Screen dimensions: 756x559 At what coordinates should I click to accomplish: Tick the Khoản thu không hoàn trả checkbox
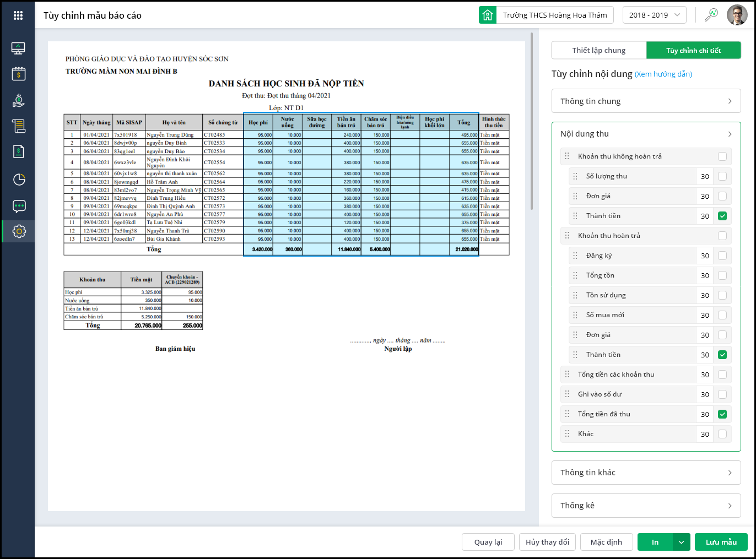pos(722,156)
